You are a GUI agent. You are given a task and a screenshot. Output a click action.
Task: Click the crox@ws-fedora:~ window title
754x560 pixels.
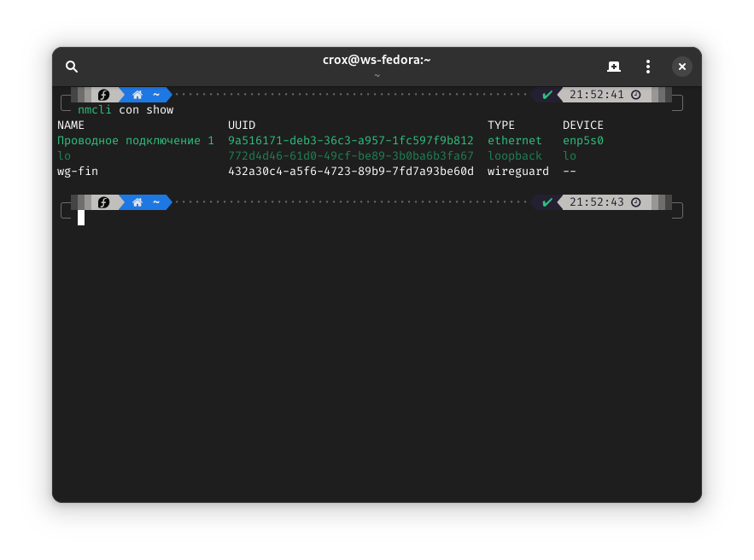coord(377,60)
